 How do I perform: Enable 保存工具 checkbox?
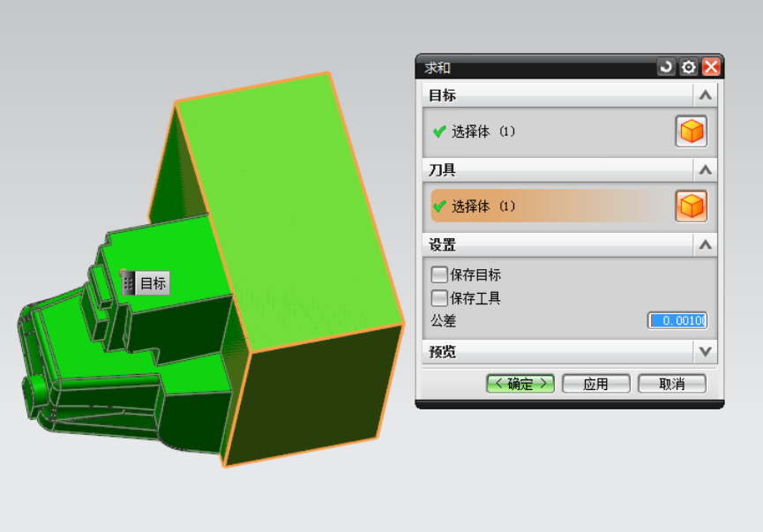tap(439, 297)
